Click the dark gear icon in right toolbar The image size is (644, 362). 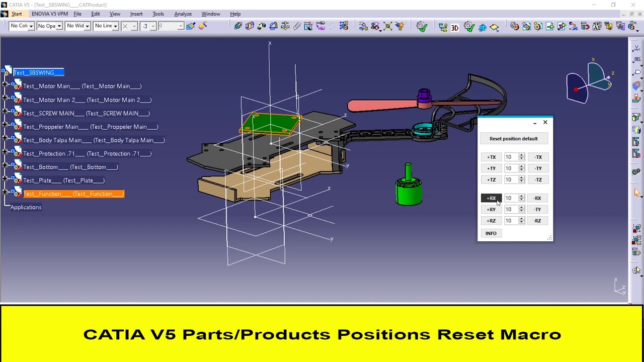tap(636, 172)
